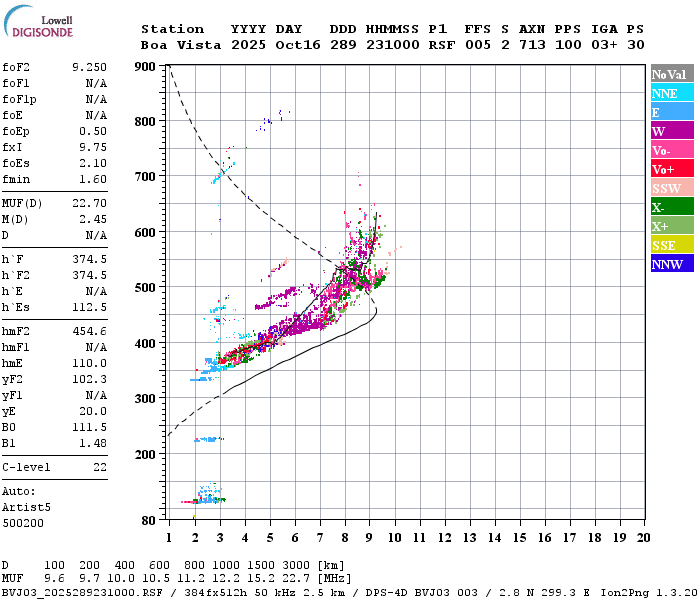Click the 10 MHz frequency axis label
Image resolution: width=700 pixels, height=600 pixels.
[394, 538]
